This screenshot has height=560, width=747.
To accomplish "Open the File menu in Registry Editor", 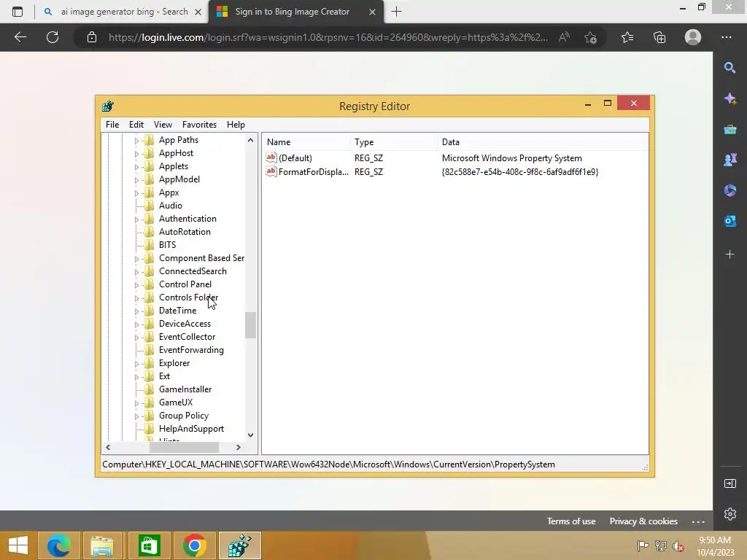I will click(x=112, y=124).
